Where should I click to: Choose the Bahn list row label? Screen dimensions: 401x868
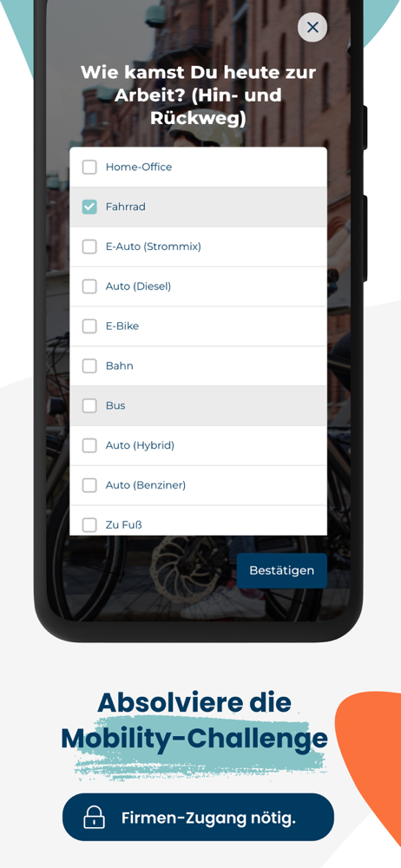pyautogui.click(x=120, y=366)
